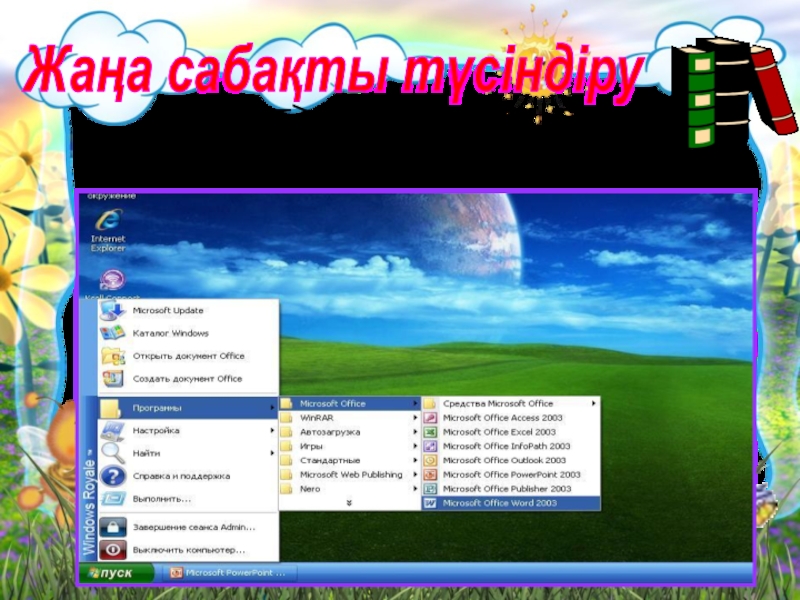Click the Internet Explorer desktop icon
Screen dimensions: 800x600
[107, 220]
